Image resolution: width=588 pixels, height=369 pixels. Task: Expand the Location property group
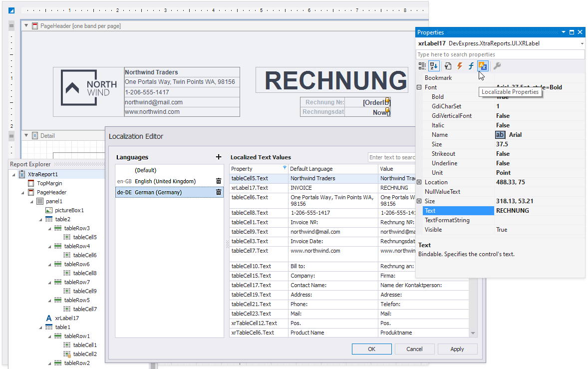pos(419,182)
